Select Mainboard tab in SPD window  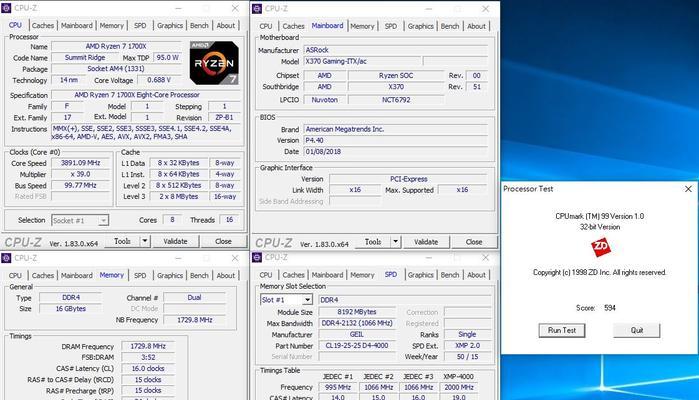tap(327, 275)
